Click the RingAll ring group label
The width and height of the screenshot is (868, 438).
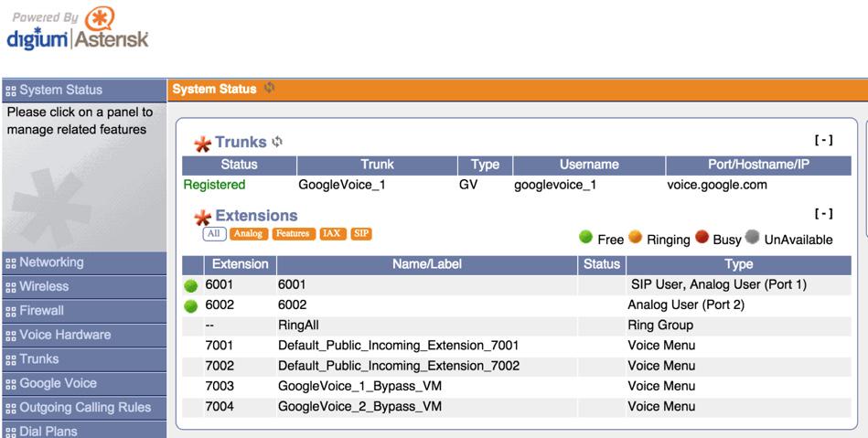click(298, 326)
